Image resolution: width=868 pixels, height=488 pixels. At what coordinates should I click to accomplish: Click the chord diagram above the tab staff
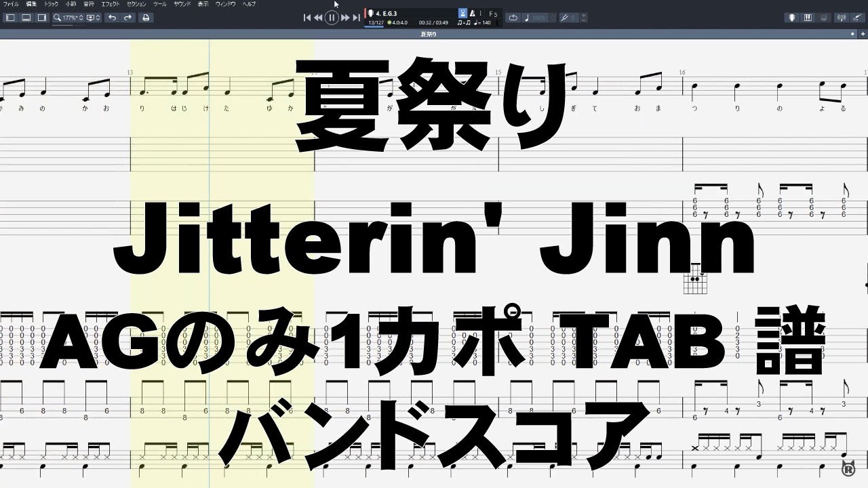coord(695,279)
